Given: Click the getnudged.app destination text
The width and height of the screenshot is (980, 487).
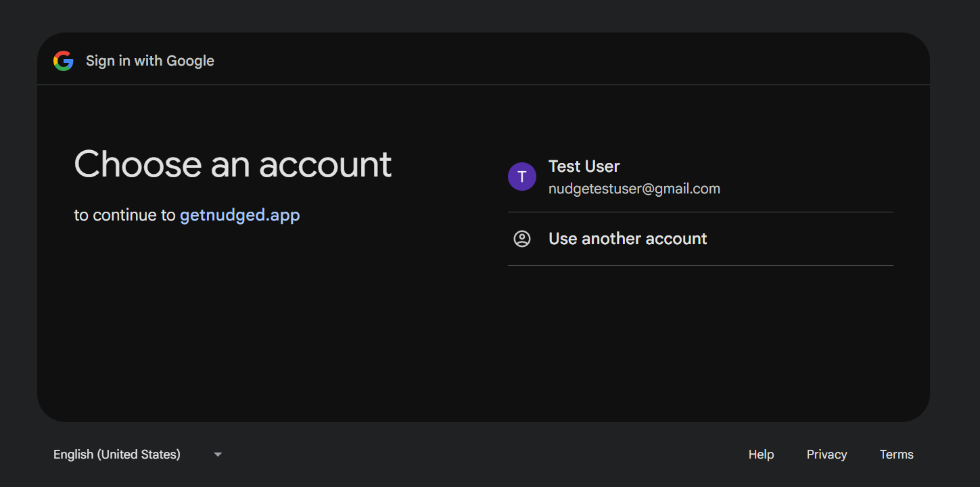Looking at the screenshot, I should (239, 214).
